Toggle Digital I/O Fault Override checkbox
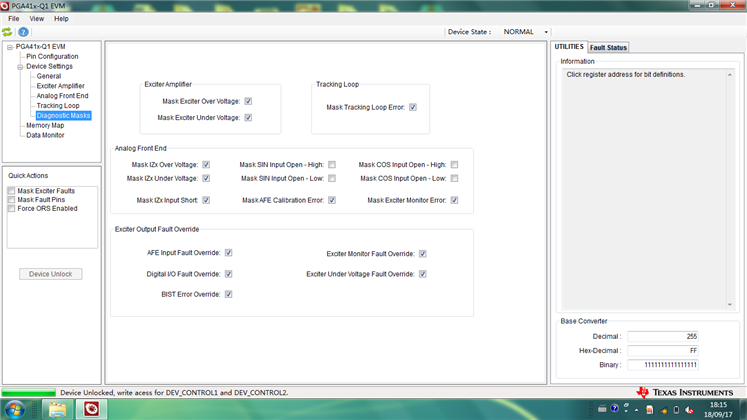 229,274
